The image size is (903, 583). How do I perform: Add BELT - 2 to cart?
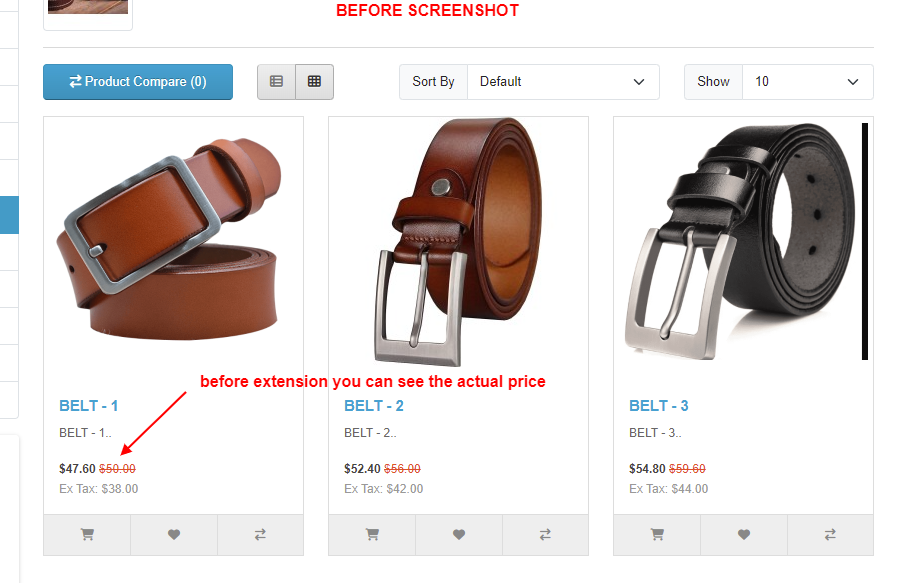pyautogui.click(x=372, y=535)
